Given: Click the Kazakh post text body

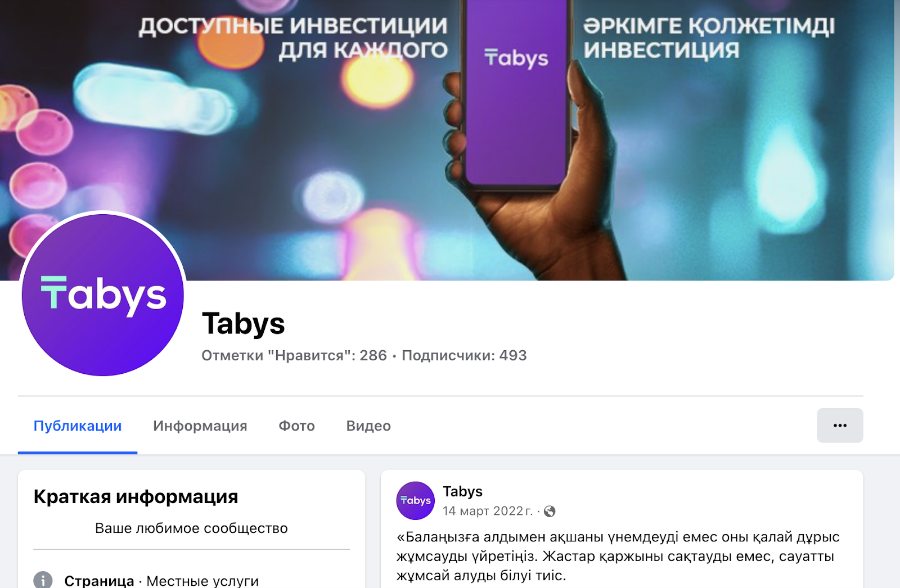Looking at the screenshot, I should (618, 556).
